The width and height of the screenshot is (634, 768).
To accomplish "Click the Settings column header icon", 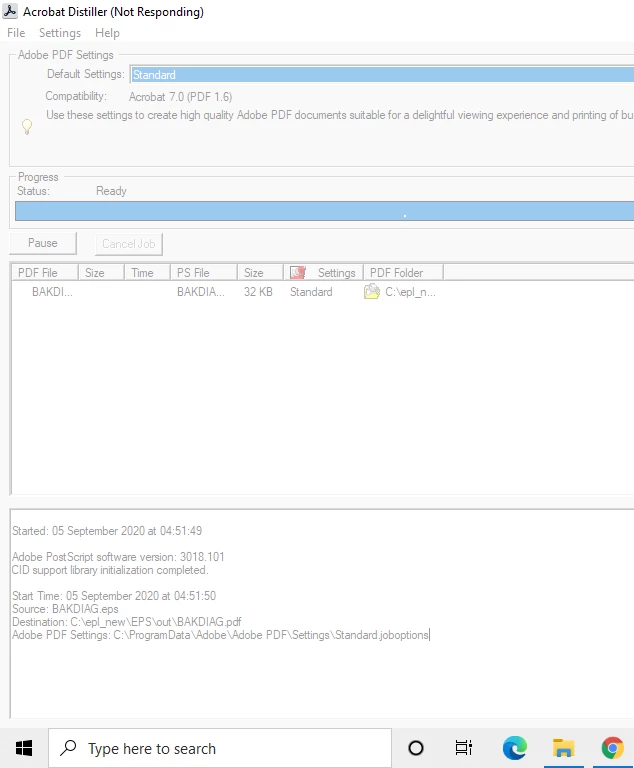I will (298, 272).
